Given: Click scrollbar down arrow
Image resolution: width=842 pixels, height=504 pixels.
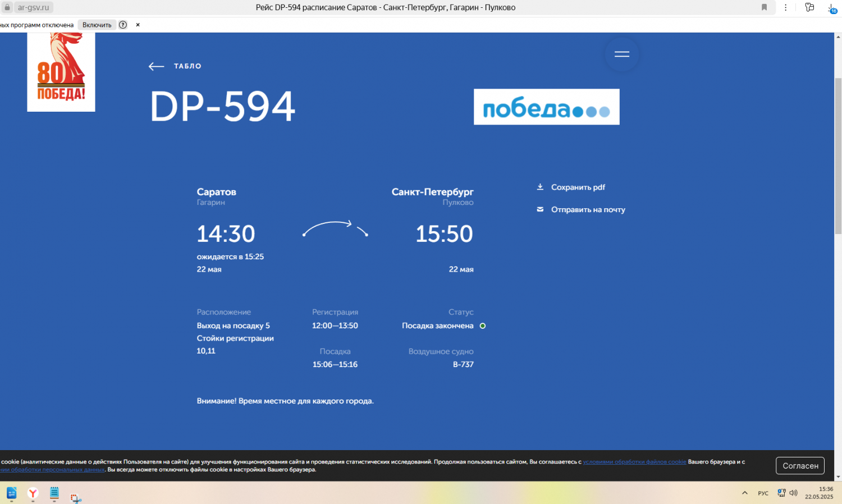Looking at the screenshot, I should 838,476.
